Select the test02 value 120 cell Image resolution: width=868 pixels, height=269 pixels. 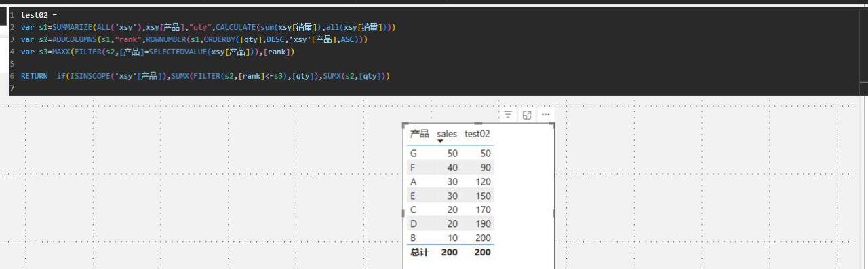pos(482,182)
